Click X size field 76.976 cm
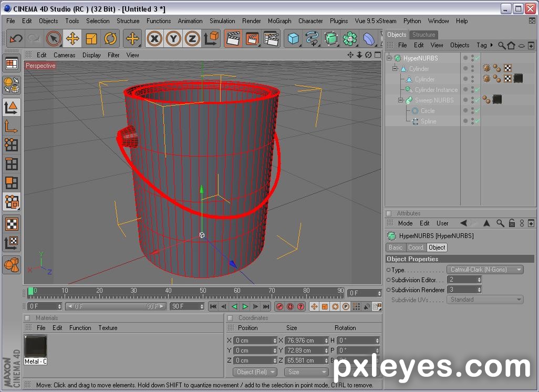The height and width of the screenshot is (392, 539). click(307, 341)
